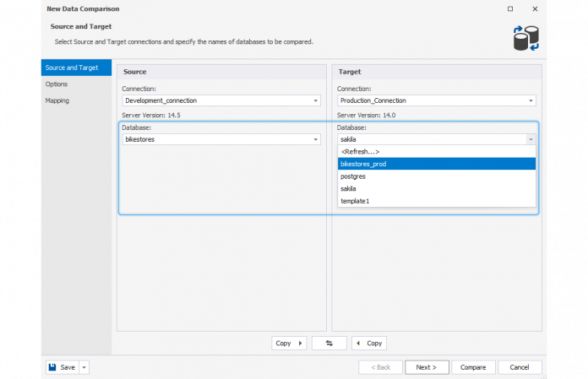The height and width of the screenshot is (379, 588).
Task: Click Copy to source button
Action: pos(368,344)
